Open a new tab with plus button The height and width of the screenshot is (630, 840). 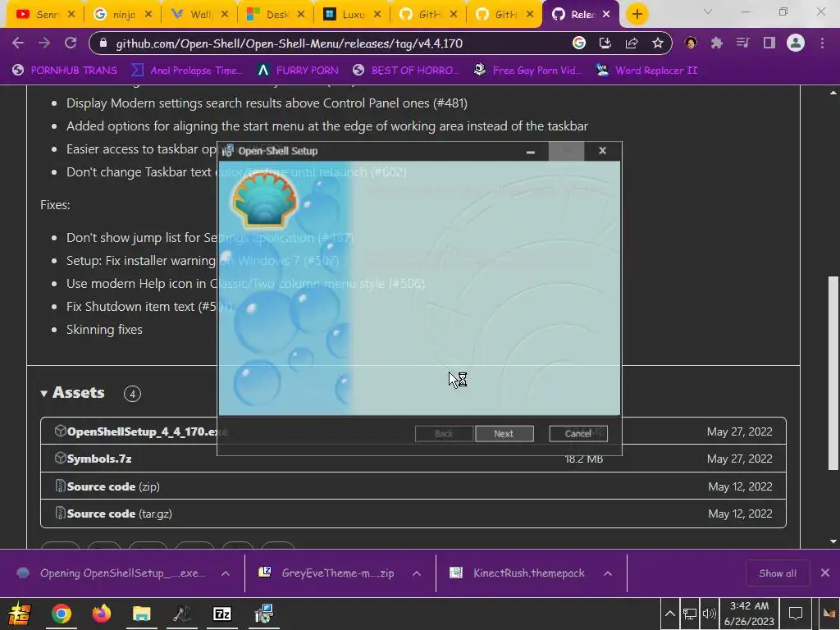click(637, 14)
